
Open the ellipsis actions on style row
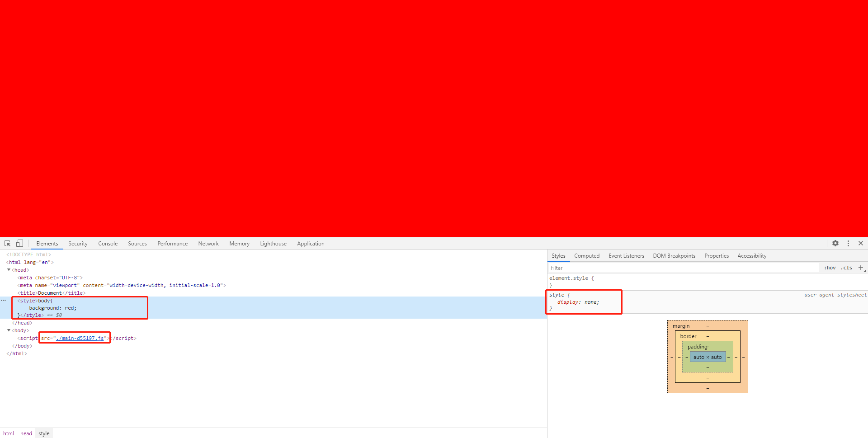[4, 301]
